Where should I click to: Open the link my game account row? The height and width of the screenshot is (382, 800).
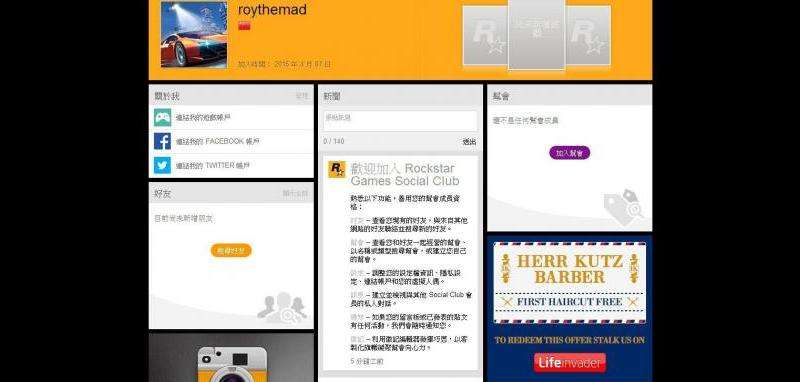231,117
